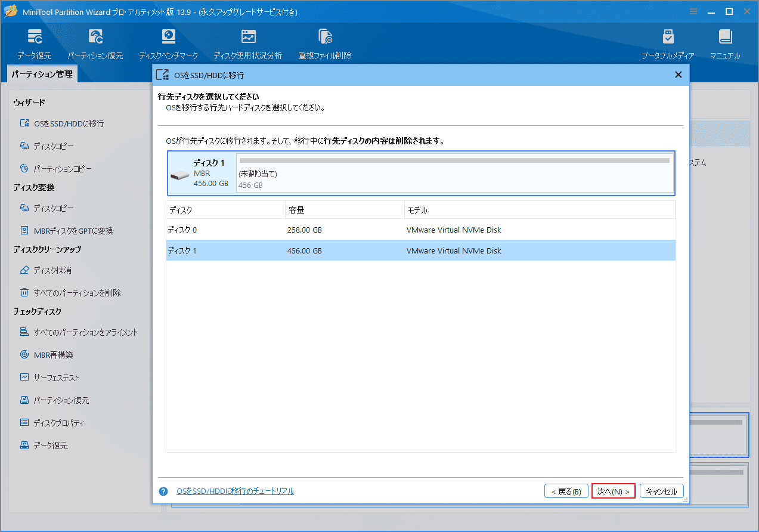Select OSをSSD/HDDに移行 in the wizard sidebar
The height and width of the screenshot is (532, 759).
coord(62,123)
